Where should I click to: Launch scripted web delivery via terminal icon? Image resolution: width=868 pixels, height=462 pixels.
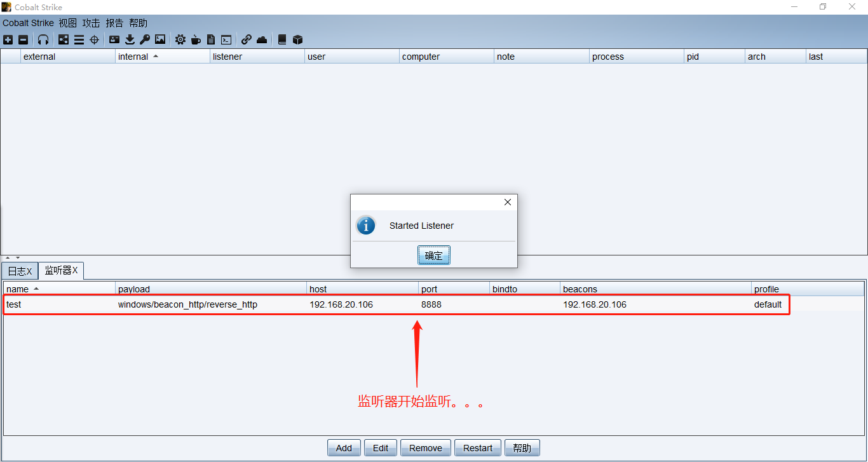click(226, 39)
